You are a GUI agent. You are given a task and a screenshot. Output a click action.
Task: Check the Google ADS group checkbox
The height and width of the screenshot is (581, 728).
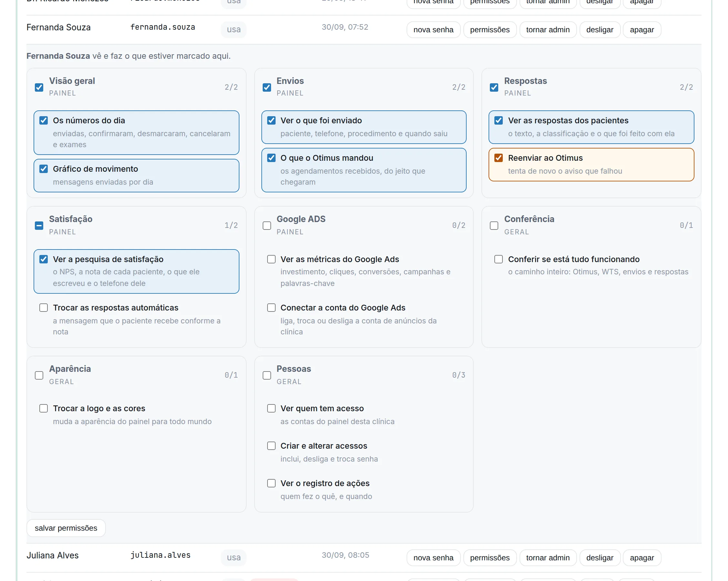[267, 226]
